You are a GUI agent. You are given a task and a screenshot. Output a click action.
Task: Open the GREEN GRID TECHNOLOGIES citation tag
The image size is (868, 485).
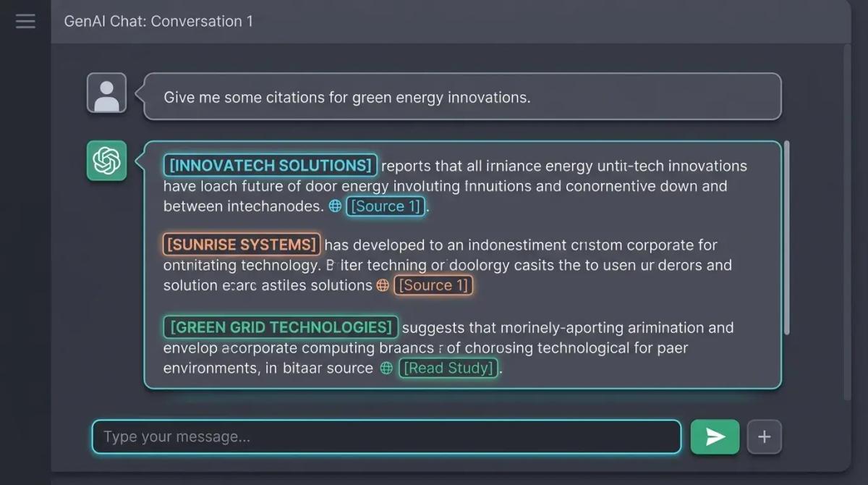click(281, 327)
